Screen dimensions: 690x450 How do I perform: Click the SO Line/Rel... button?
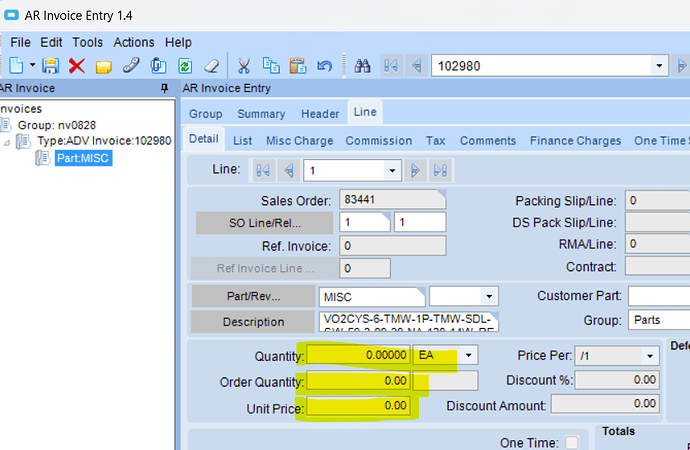(x=264, y=223)
